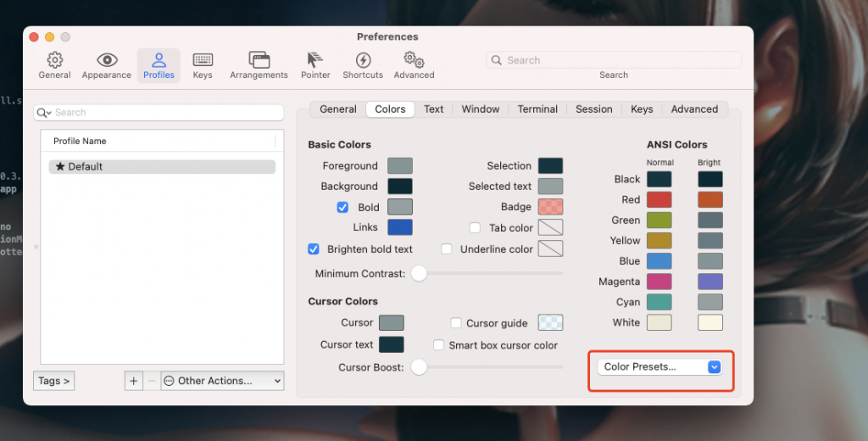Open the General preferences pane icon
Screen dimensions: 868x441
[54, 60]
